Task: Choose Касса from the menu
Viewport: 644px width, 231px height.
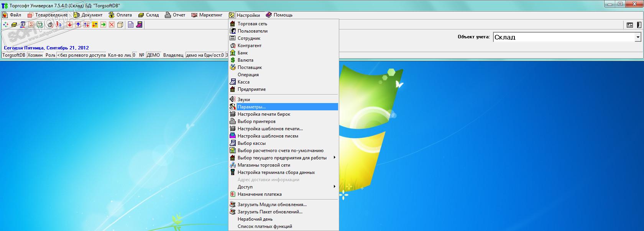Action: [283, 82]
